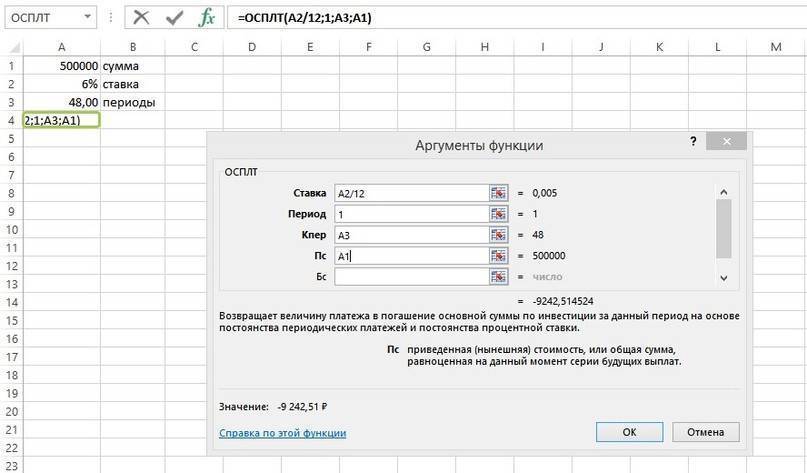
Task: Click range selector icon for Период field
Action: click(x=499, y=214)
